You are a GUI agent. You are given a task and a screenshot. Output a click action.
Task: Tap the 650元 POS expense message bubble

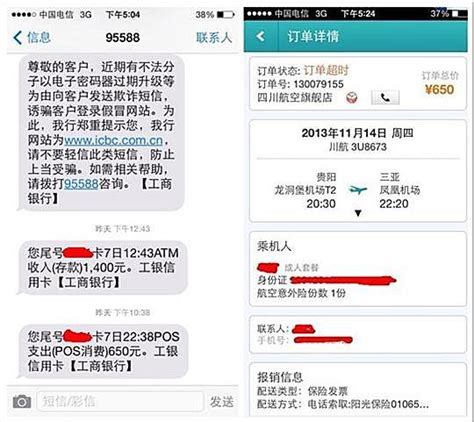(x=102, y=351)
